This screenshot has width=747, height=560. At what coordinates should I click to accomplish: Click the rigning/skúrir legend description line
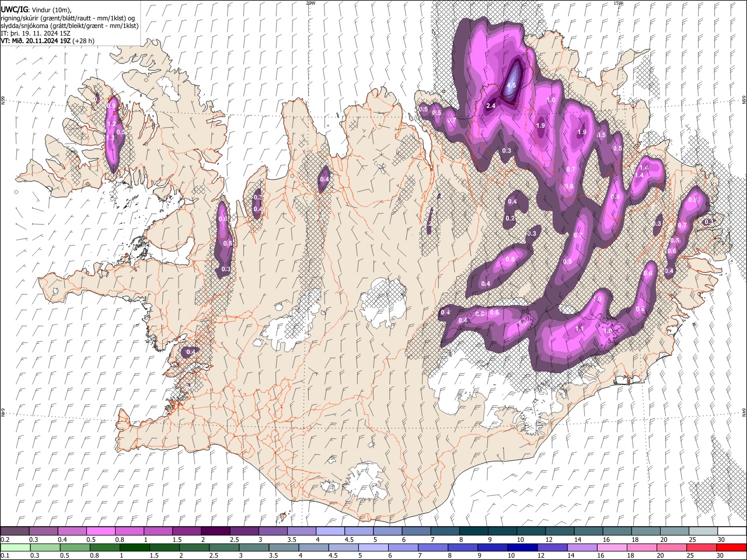click(x=67, y=18)
